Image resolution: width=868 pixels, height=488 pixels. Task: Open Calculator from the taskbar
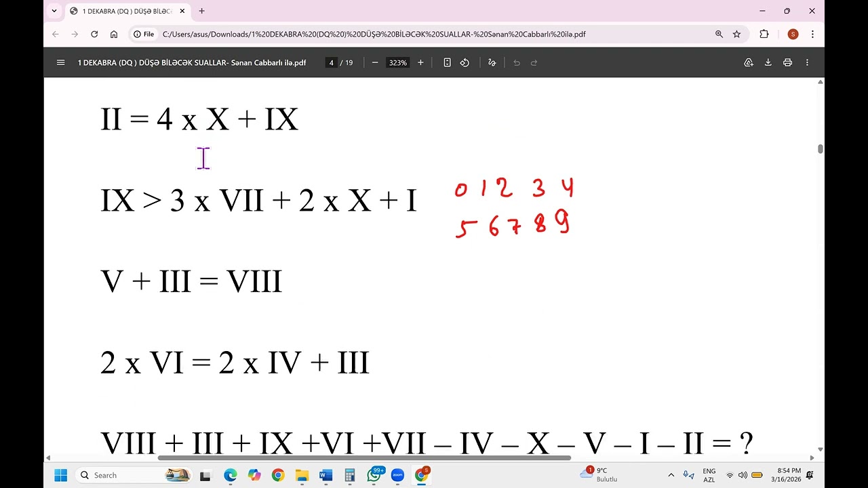coord(350,475)
